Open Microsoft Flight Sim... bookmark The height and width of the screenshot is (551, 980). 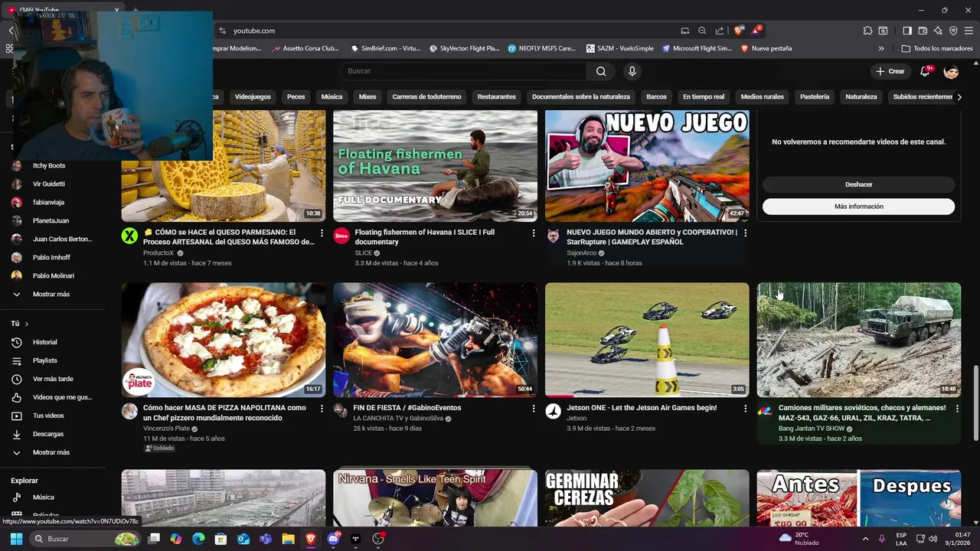[697, 48]
